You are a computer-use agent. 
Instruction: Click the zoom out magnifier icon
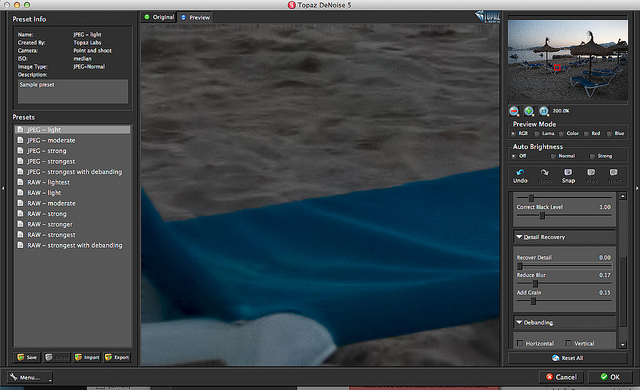(x=514, y=111)
